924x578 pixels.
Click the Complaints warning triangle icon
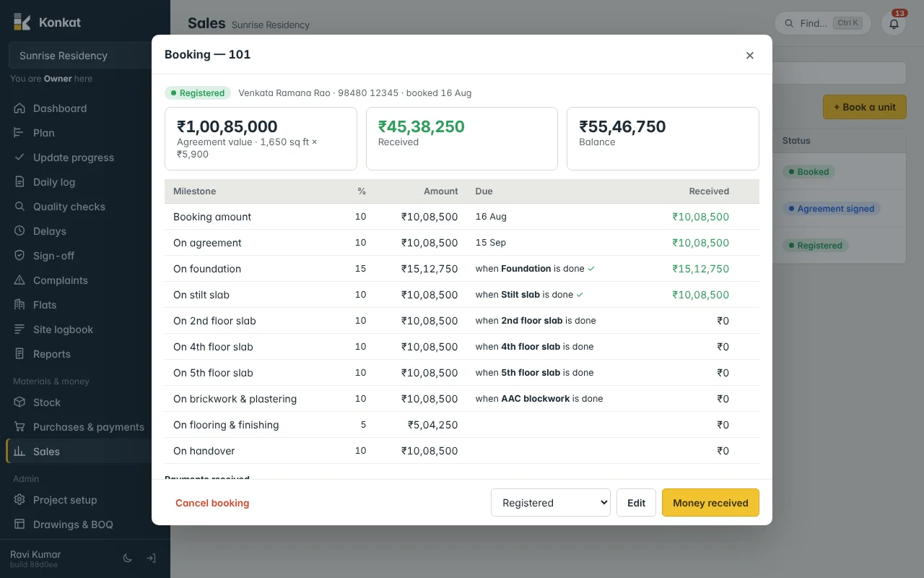pyautogui.click(x=19, y=280)
